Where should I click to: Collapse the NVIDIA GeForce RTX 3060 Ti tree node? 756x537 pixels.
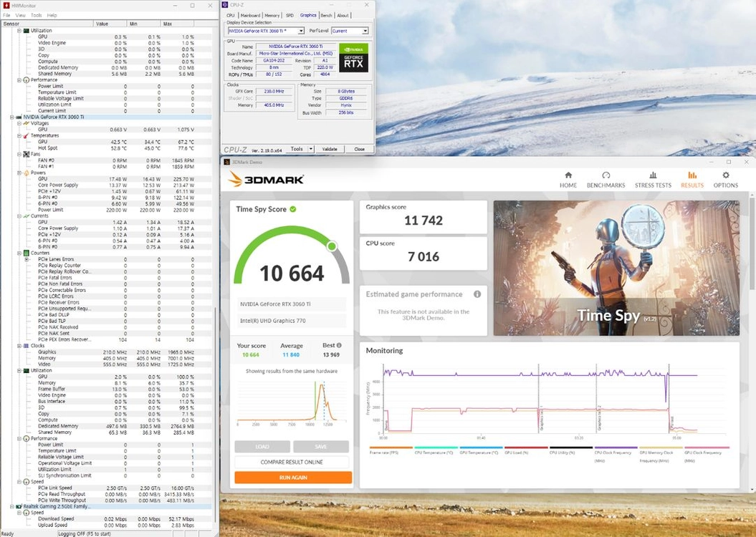[12, 117]
